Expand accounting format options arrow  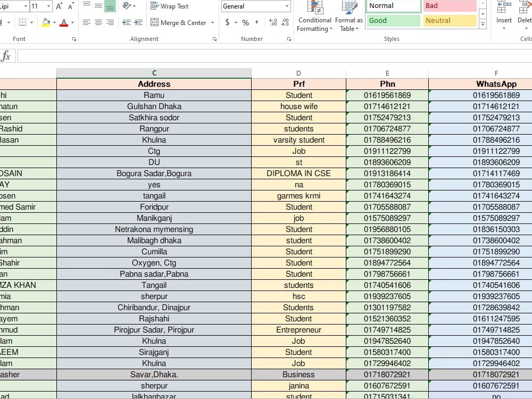tap(236, 23)
